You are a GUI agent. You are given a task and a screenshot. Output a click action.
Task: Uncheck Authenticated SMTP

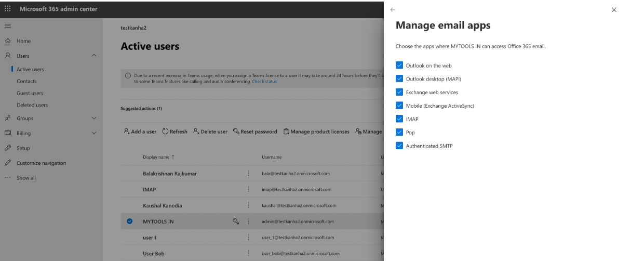(399, 146)
